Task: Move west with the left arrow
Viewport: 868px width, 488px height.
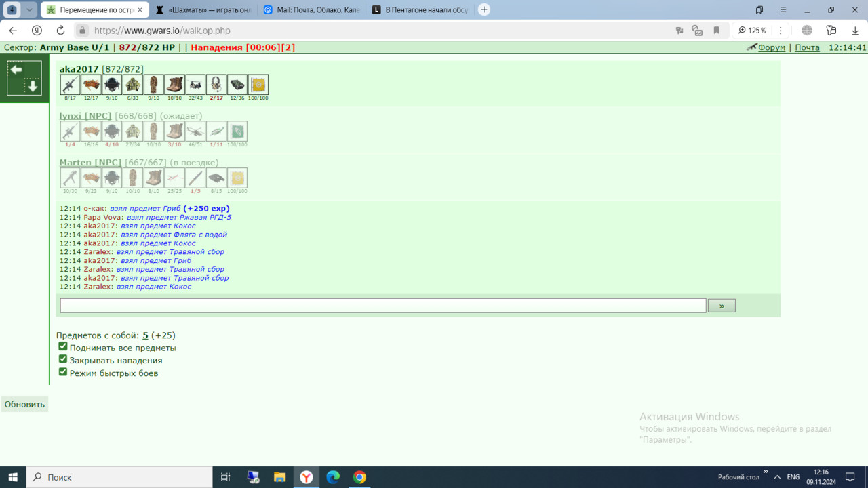Action: 16,70
